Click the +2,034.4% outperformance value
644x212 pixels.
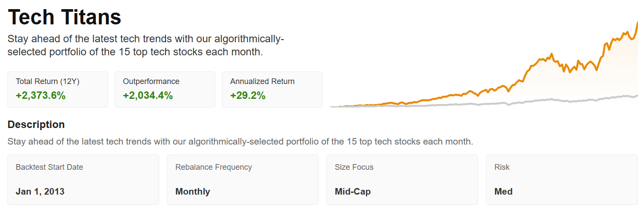point(148,96)
